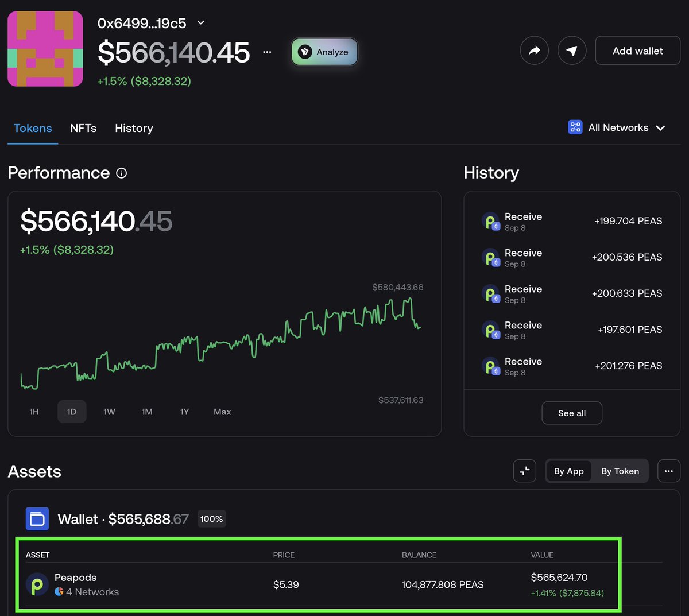Switch to the Tokens tab
The height and width of the screenshot is (616, 689).
(x=33, y=128)
